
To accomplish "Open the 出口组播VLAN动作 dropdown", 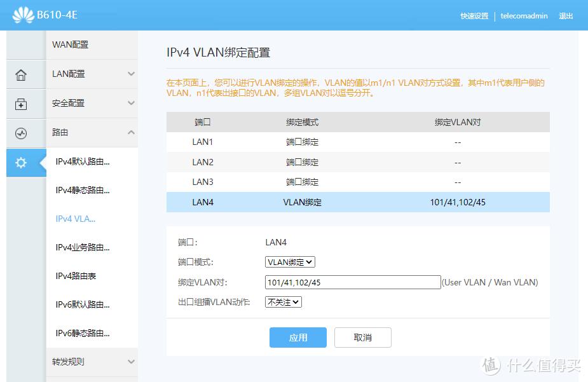I will coord(283,302).
